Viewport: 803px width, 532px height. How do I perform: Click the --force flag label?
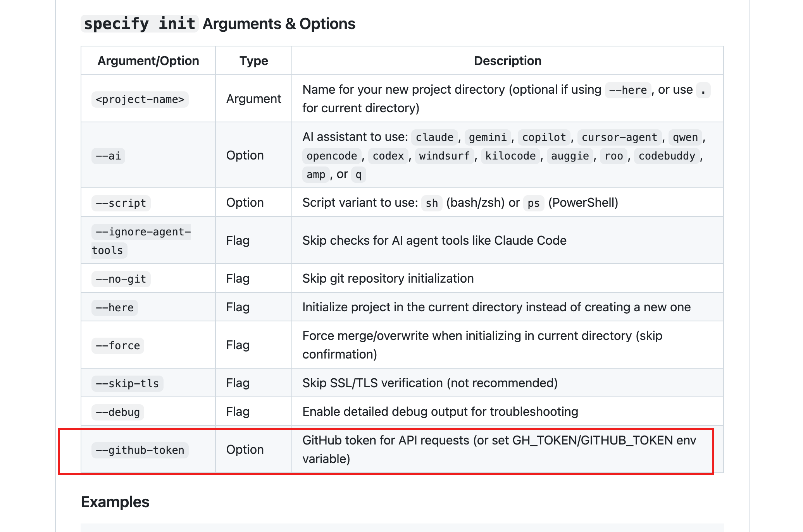click(x=117, y=345)
